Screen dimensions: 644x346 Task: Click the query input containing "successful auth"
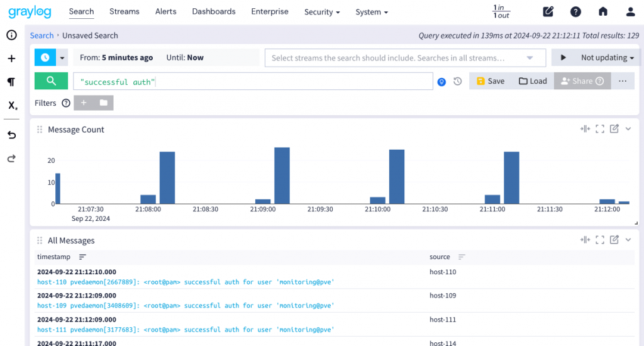(253, 81)
